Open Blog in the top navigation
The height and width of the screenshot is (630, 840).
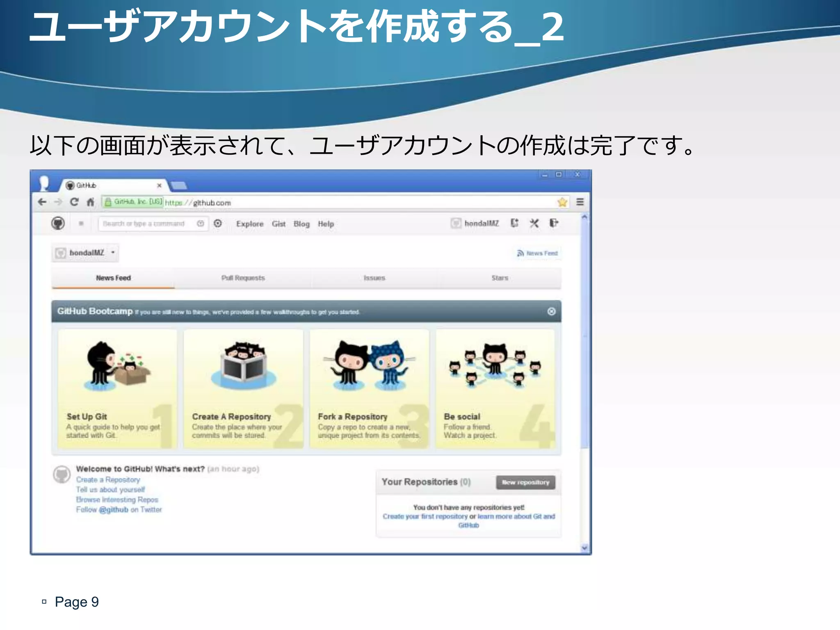pyautogui.click(x=301, y=224)
